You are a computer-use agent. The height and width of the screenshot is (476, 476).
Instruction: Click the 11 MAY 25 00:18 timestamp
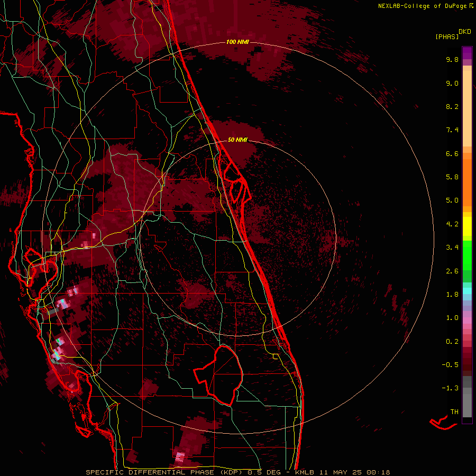354,472
